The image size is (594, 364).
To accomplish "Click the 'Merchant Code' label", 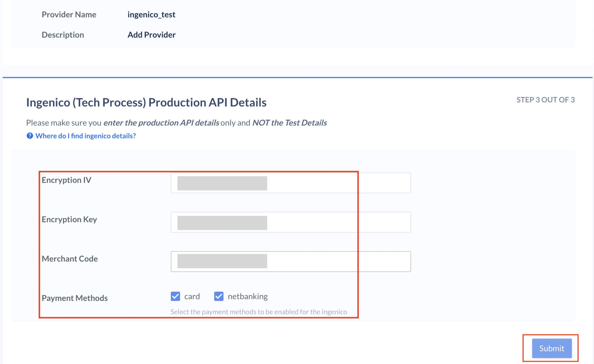I will [70, 259].
